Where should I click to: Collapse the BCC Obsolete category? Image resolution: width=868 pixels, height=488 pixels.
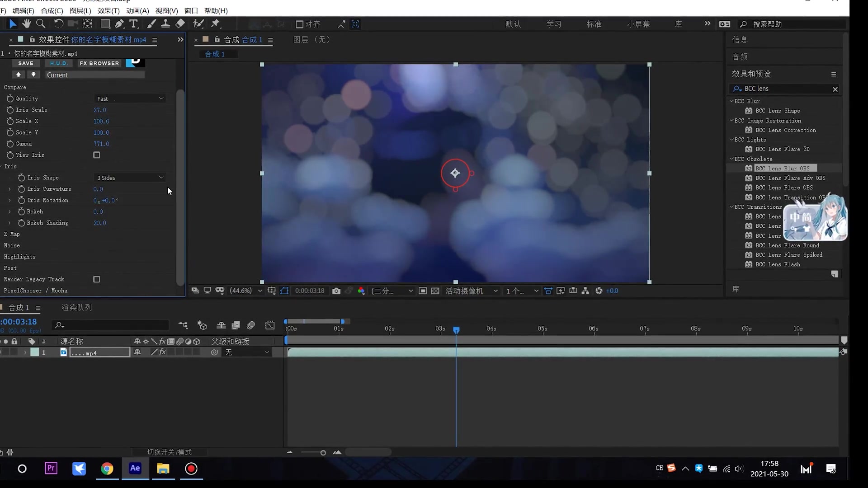[x=731, y=159]
